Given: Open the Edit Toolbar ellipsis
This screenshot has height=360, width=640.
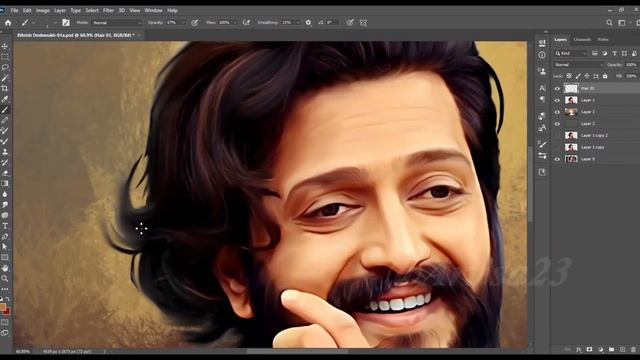Looking at the screenshot, I should click(x=5, y=289).
